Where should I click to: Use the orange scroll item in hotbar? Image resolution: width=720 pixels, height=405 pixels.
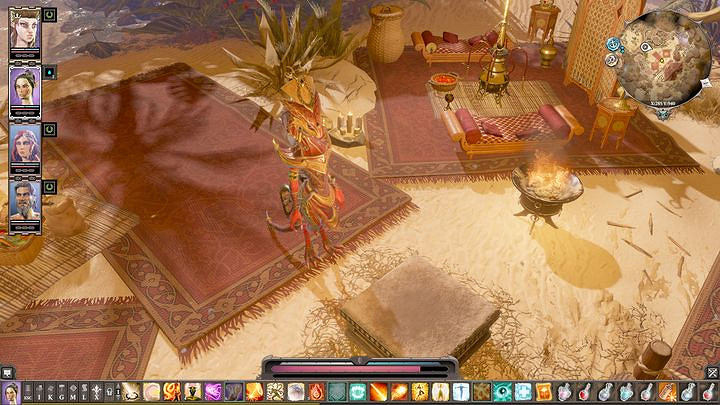coord(544,391)
